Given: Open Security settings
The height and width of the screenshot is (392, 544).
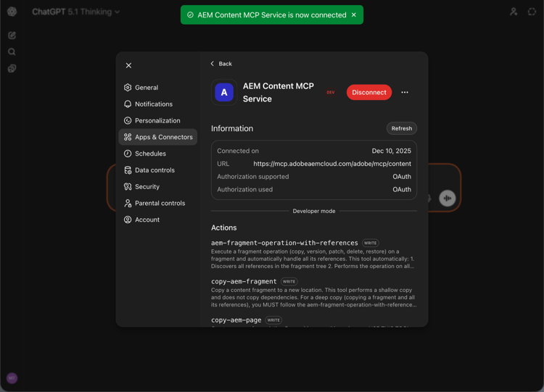Looking at the screenshot, I should [158, 186].
